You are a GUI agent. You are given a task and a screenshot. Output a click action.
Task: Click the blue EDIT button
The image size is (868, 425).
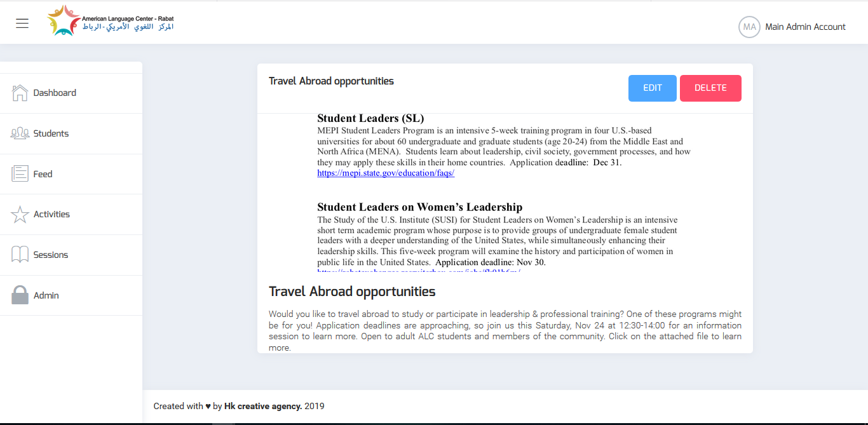point(653,88)
